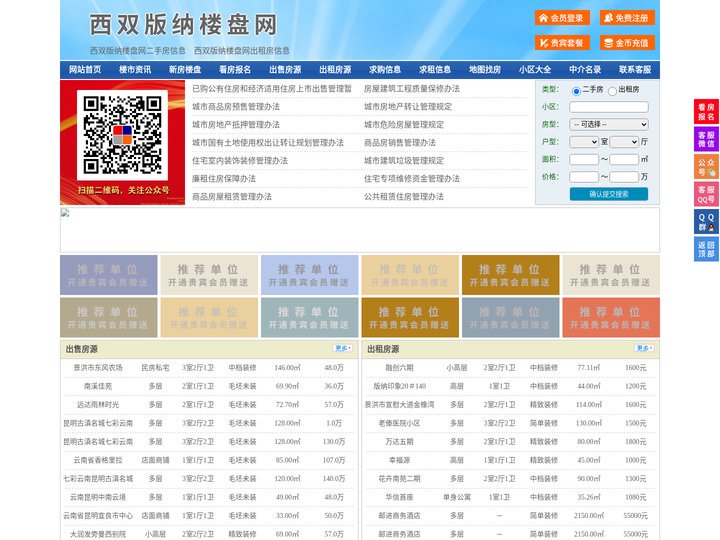Open 商品房销售管理办法 link
The height and width of the screenshot is (540, 720).
(400, 143)
